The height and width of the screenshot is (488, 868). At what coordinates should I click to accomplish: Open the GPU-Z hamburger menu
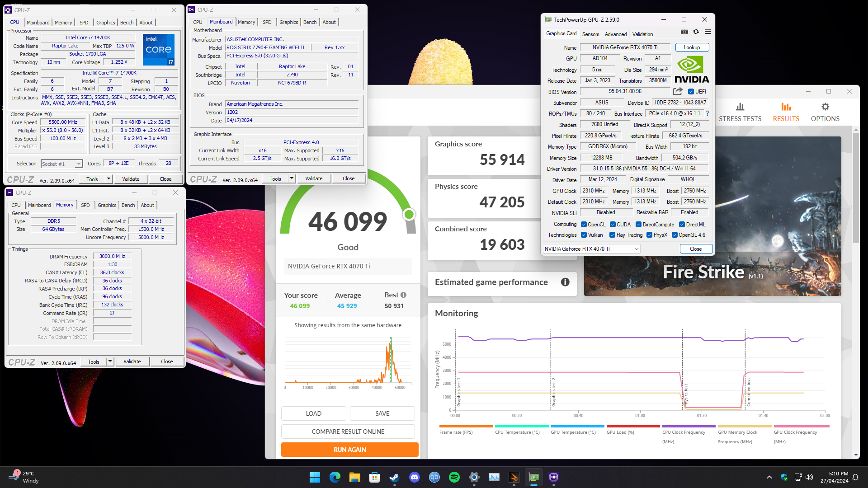[708, 32]
